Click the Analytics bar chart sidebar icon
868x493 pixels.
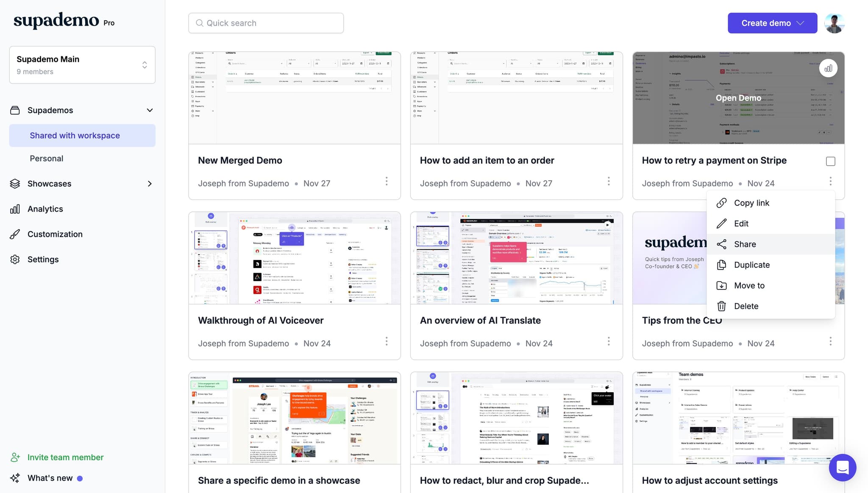[15, 209]
